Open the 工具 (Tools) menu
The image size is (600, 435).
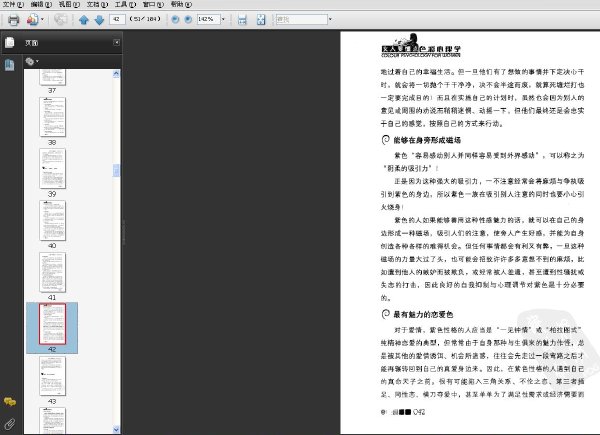(126, 4)
